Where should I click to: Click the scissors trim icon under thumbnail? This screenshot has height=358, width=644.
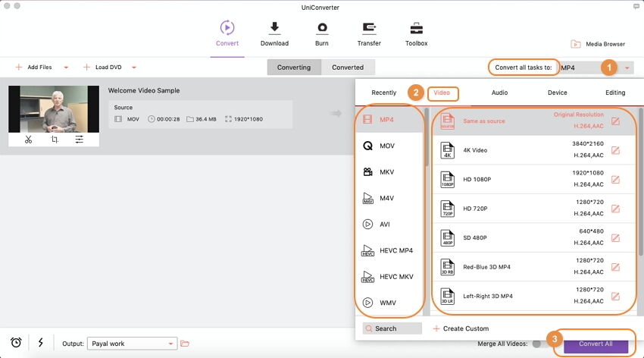click(x=28, y=140)
